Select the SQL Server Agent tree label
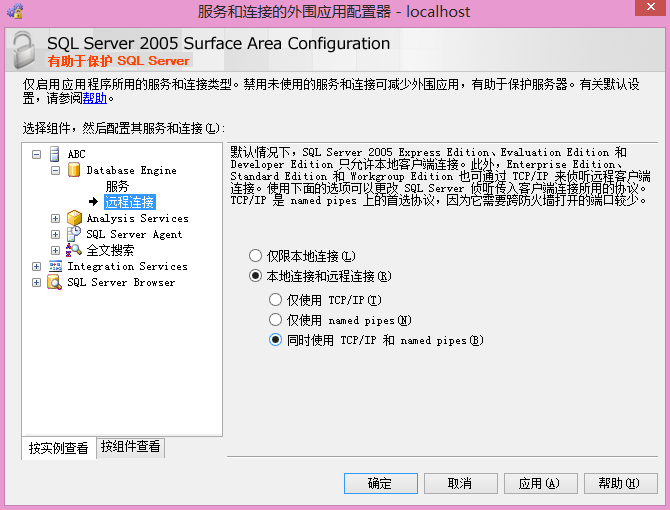This screenshot has height=510, width=670. pos(134,234)
